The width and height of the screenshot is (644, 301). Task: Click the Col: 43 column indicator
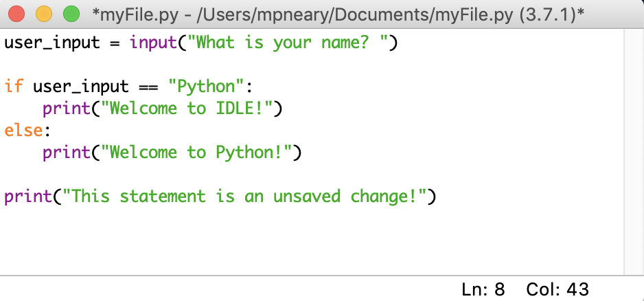[x=557, y=289]
